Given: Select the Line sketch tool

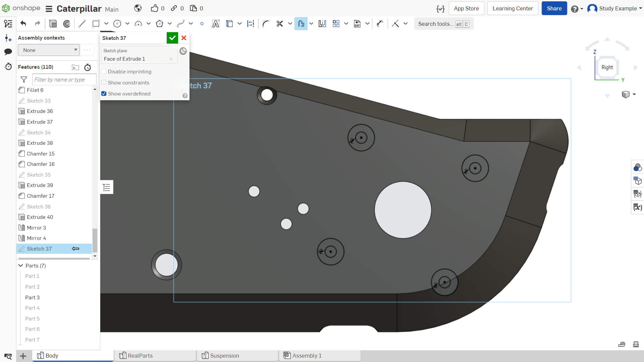Looking at the screenshot, I should pyautogui.click(x=82, y=24).
